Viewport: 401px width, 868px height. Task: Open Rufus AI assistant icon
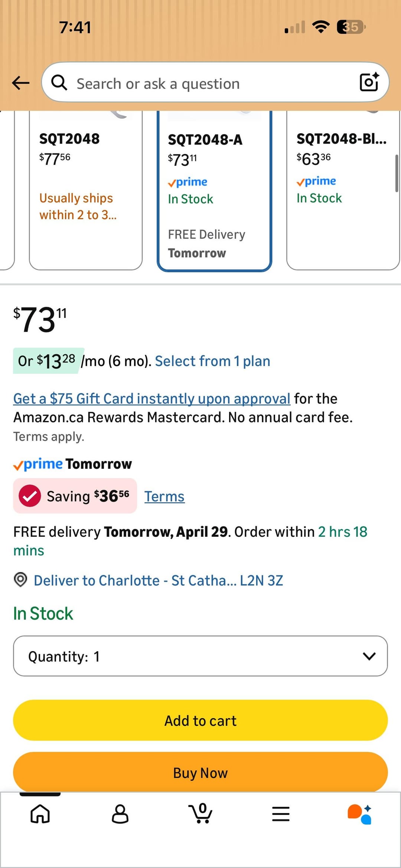coord(359,814)
